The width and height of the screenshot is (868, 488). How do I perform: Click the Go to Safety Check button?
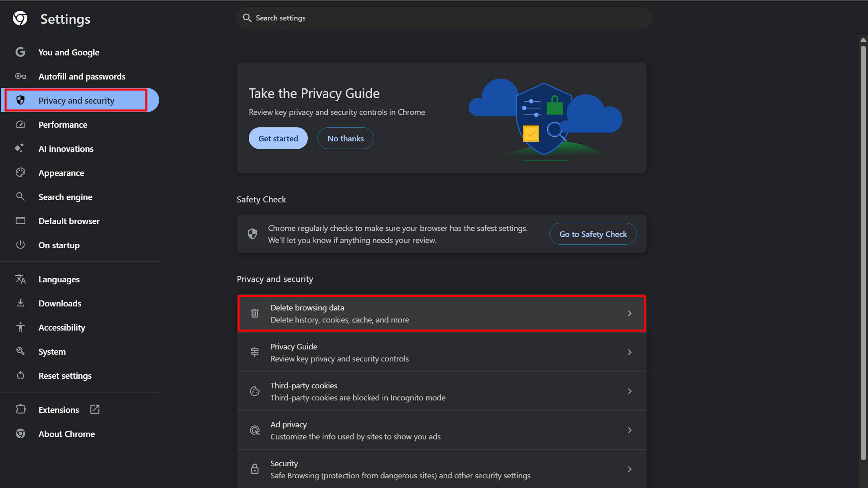pos(593,234)
